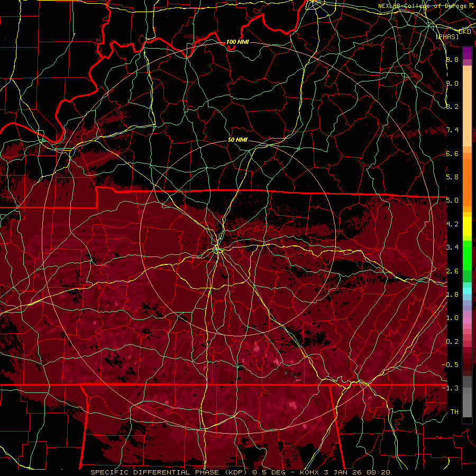Click the purple top segment of the color bar
Image resolution: width=476 pixels, height=476 pixels.
(467, 53)
